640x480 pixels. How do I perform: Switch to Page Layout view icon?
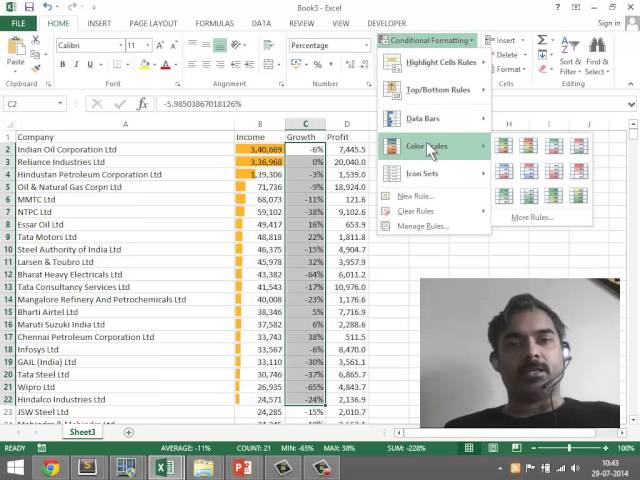493,448
